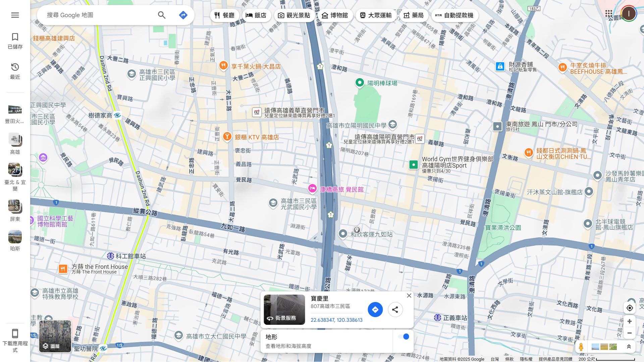Click the download app phone icon
644x362 pixels.
click(15, 334)
